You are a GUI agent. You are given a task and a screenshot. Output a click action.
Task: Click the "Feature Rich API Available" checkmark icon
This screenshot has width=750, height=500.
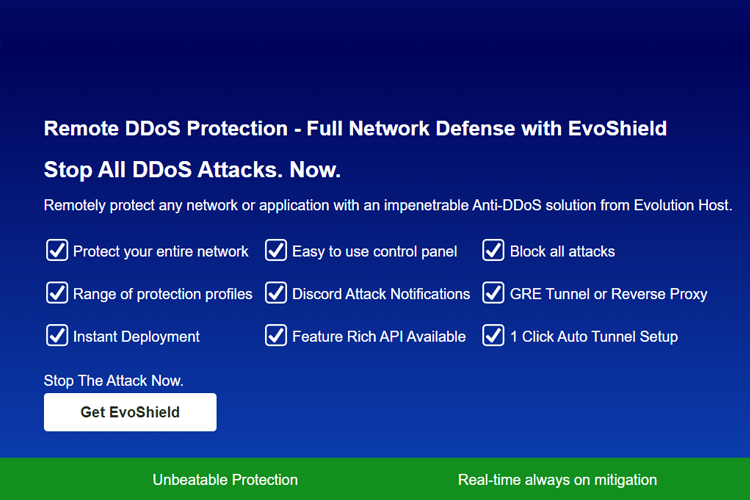(276, 335)
